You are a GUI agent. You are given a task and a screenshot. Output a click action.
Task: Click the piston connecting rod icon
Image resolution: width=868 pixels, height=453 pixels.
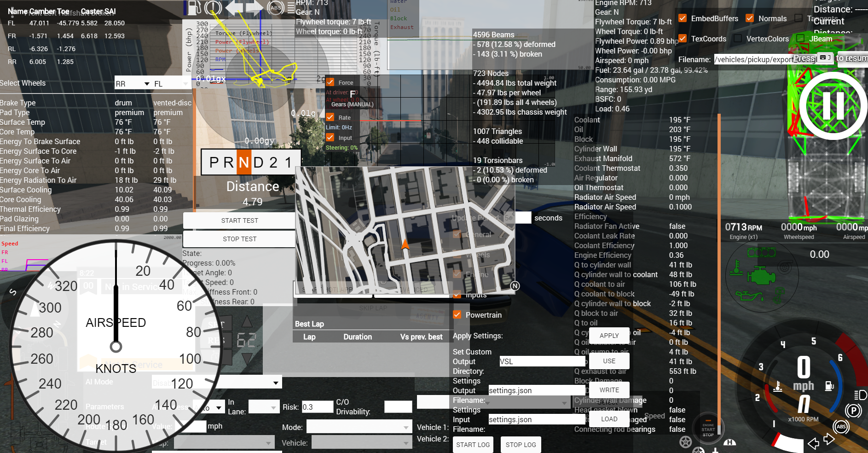(778, 296)
